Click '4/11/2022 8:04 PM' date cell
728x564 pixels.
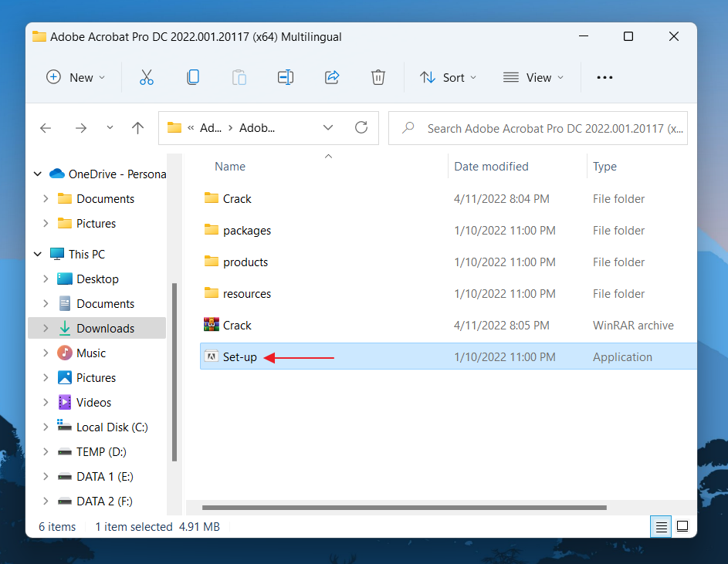[x=502, y=199]
